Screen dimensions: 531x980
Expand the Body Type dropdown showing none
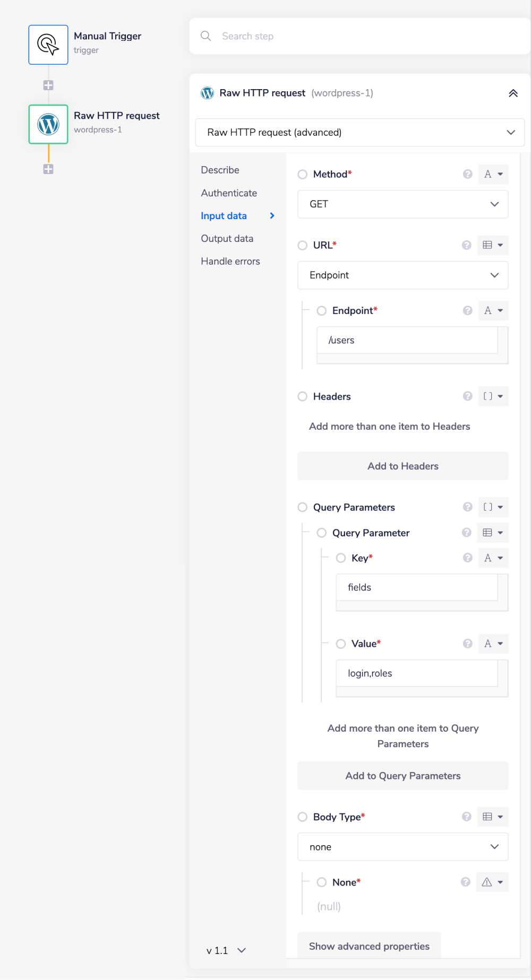click(x=402, y=847)
